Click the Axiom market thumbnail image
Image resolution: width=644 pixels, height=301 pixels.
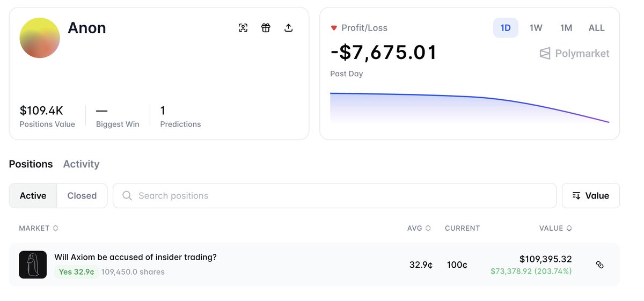coord(33,265)
